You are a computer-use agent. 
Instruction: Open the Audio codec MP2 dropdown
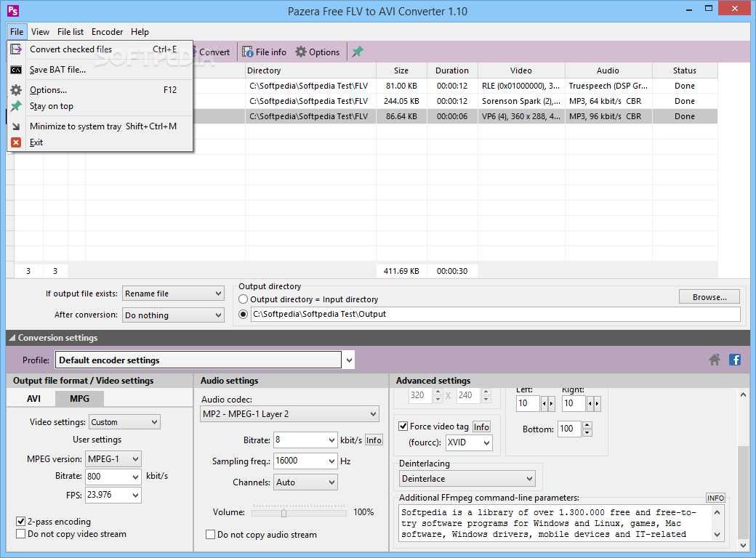pyautogui.click(x=289, y=414)
